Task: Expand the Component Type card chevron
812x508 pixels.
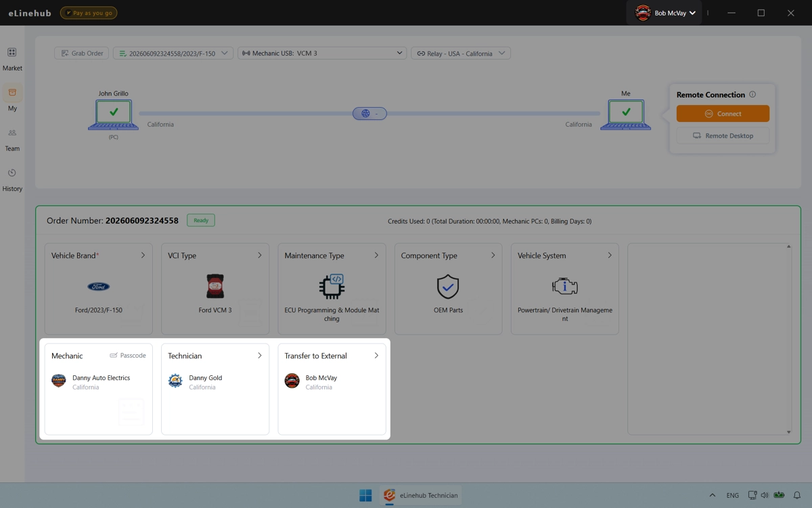Action: click(x=493, y=255)
